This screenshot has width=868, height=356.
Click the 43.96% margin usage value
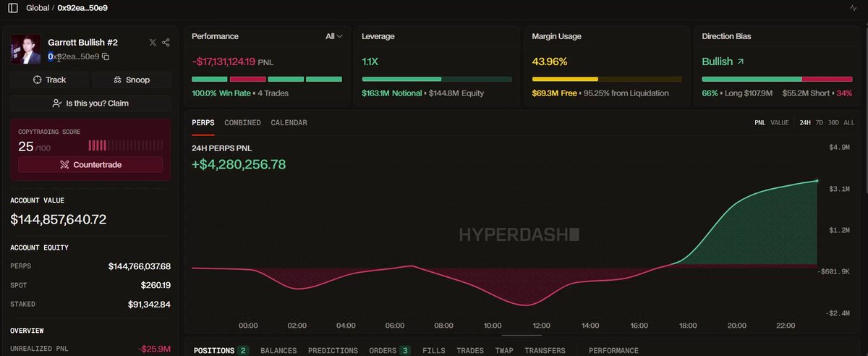(550, 62)
